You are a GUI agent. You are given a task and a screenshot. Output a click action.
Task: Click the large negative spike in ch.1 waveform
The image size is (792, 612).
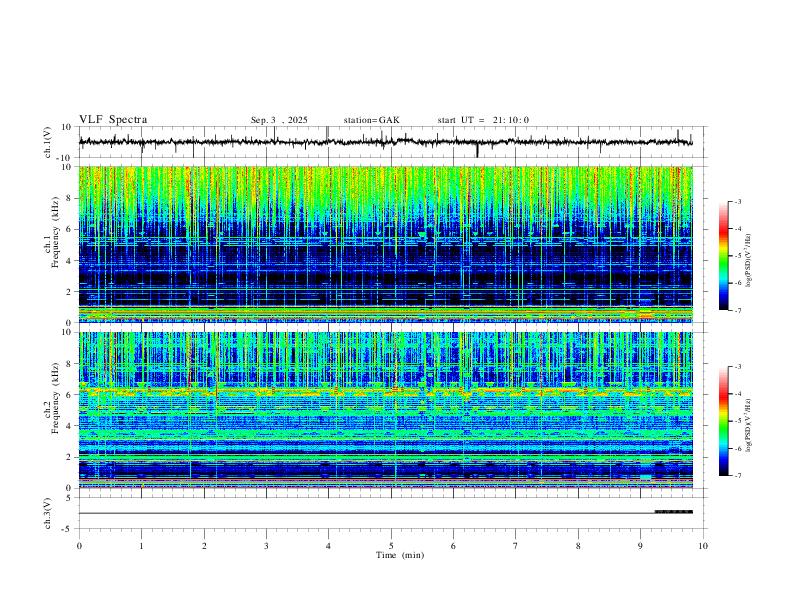coord(477,150)
